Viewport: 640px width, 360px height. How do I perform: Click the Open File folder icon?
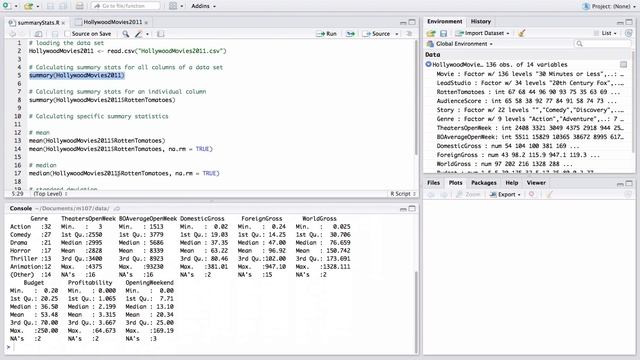click(28, 6)
